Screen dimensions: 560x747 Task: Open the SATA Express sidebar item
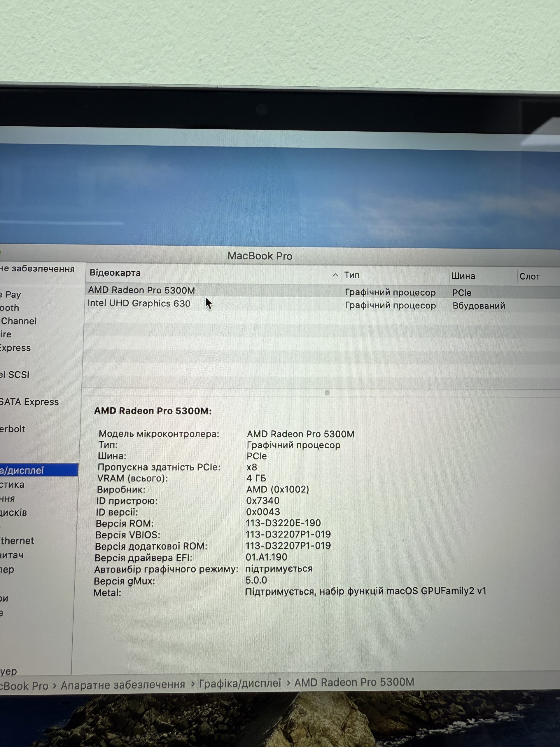[x=29, y=402]
